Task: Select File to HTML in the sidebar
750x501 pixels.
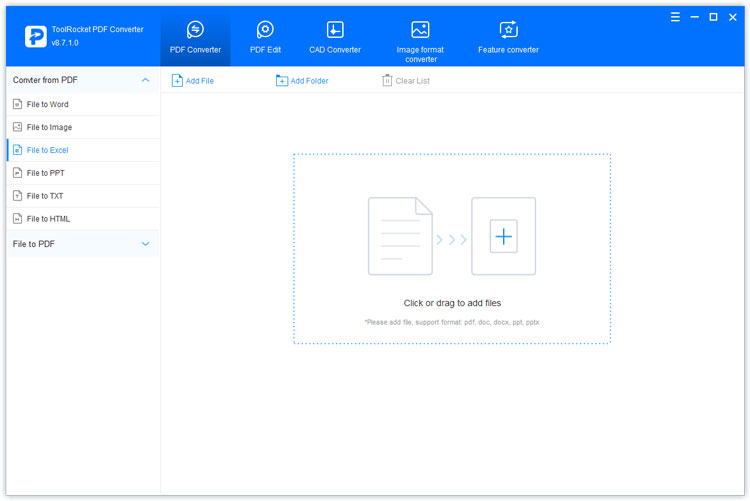Action: point(84,219)
